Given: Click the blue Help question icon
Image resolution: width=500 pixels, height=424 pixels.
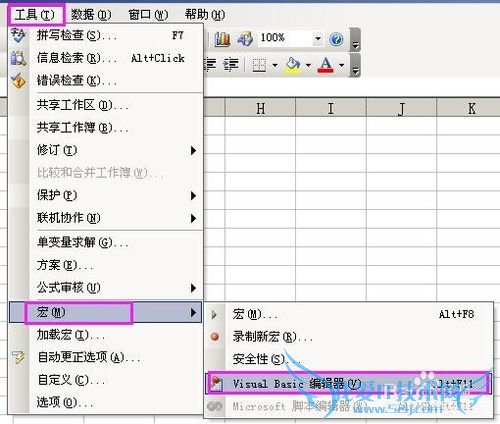Looking at the screenshot, I should [x=336, y=39].
